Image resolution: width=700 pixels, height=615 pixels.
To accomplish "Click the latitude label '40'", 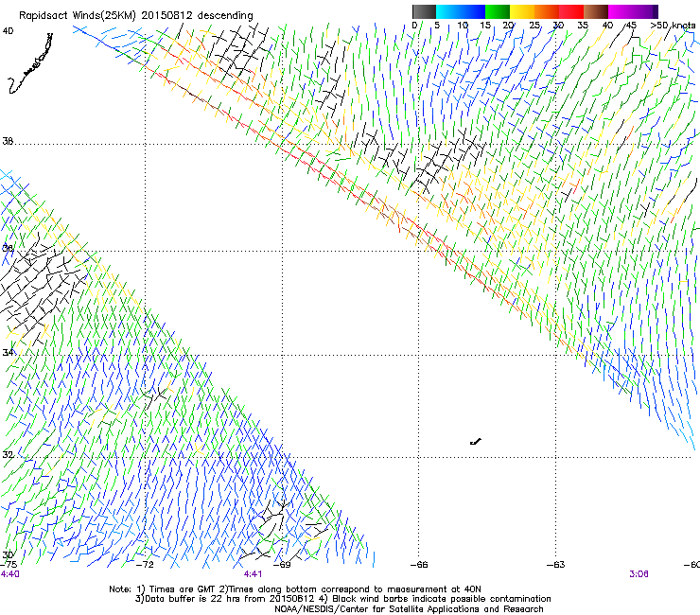I will (x=8, y=31).
